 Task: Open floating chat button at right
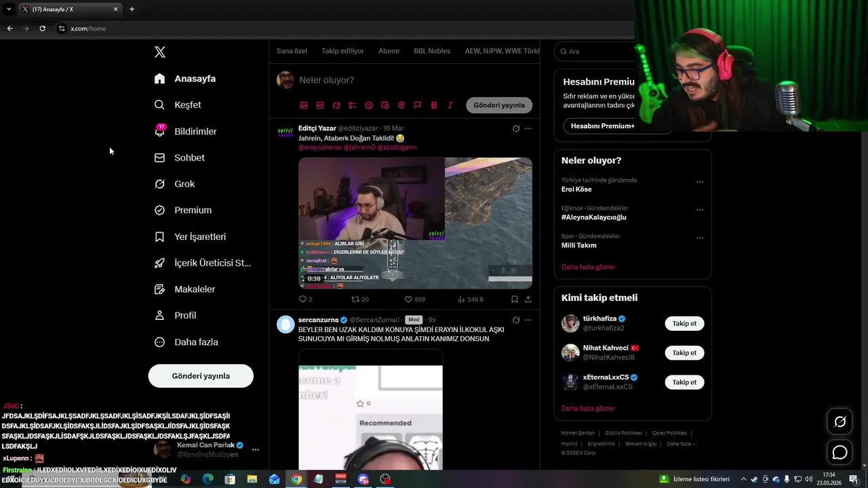[840, 452]
